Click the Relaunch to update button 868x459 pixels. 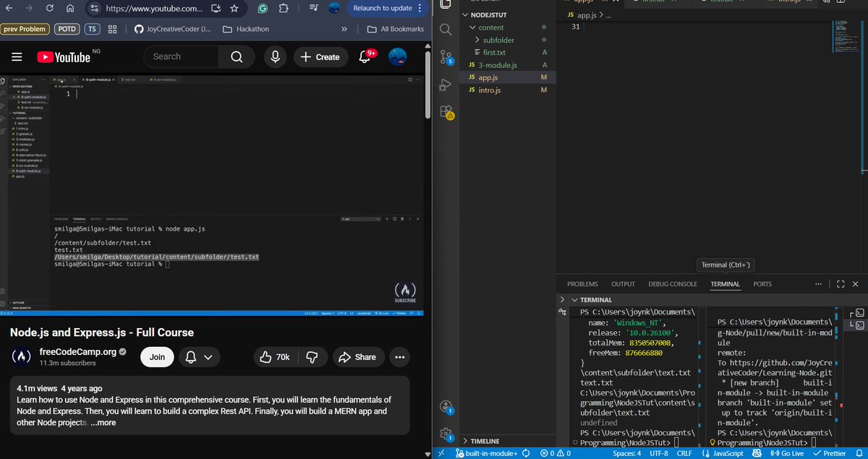pos(383,8)
